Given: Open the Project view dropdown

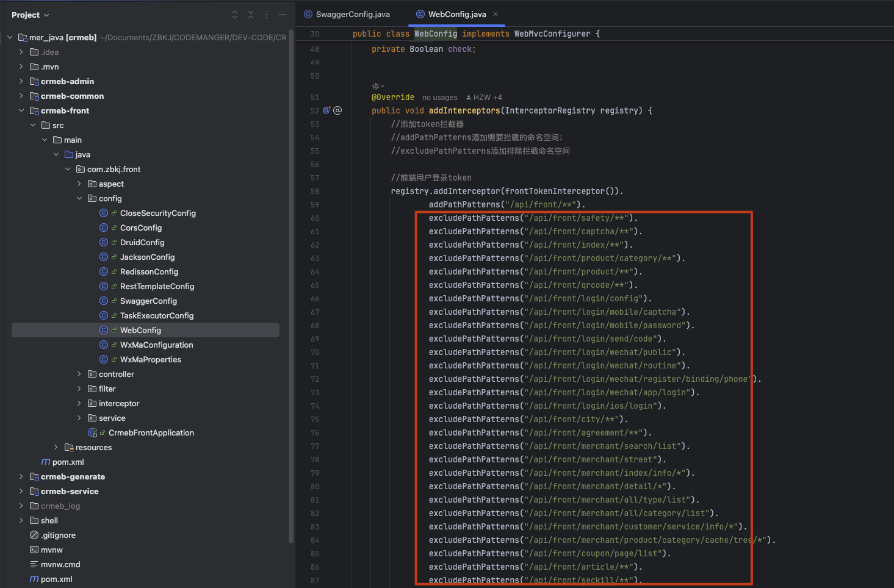Looking at the screenshot, I should tap(30, 15).
